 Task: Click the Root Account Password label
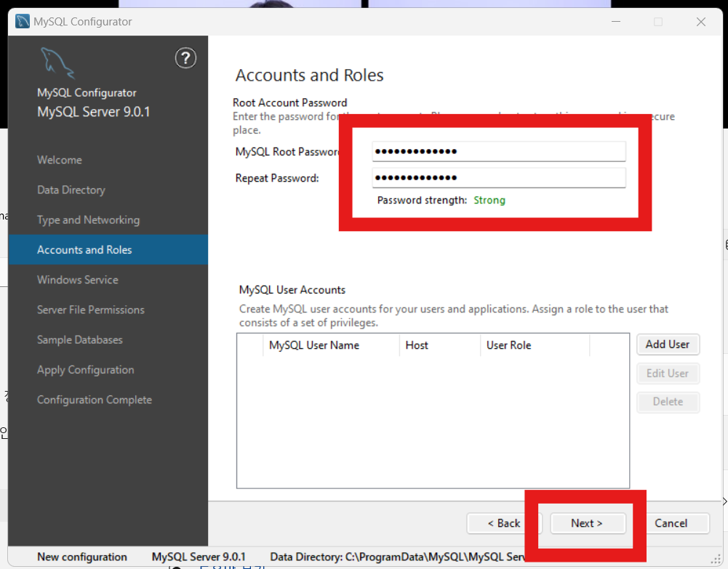click(x=289, y=102)
